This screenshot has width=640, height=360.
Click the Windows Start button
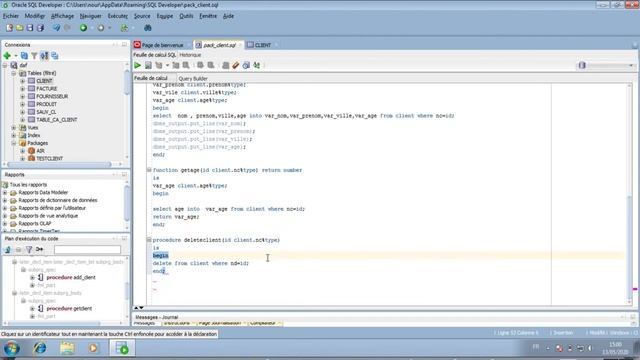pyautogui.click(x=12, y=348)
